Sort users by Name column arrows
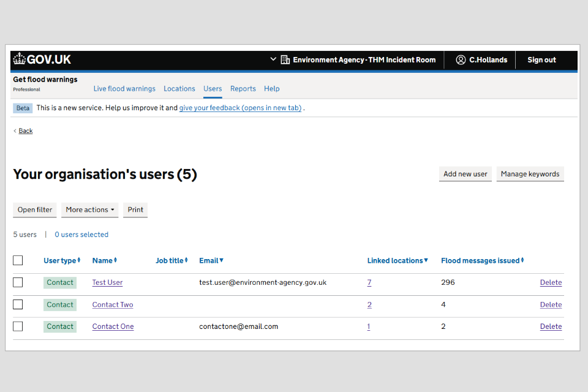 (x=115, y=261)
